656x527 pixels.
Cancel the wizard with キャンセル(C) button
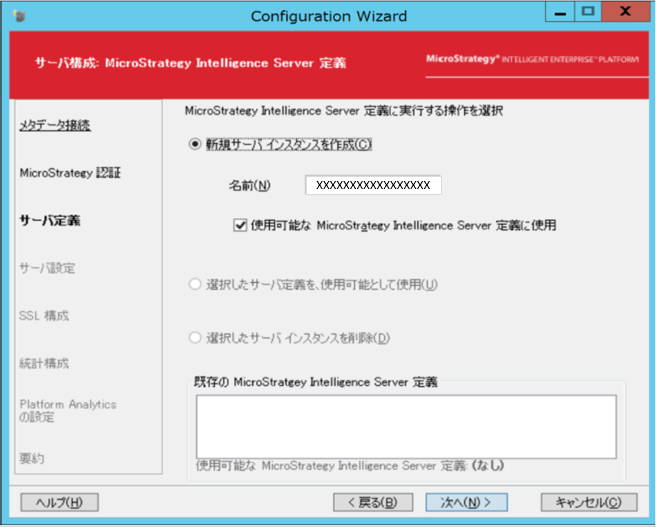pyautogui.click(x=589, y=502)
